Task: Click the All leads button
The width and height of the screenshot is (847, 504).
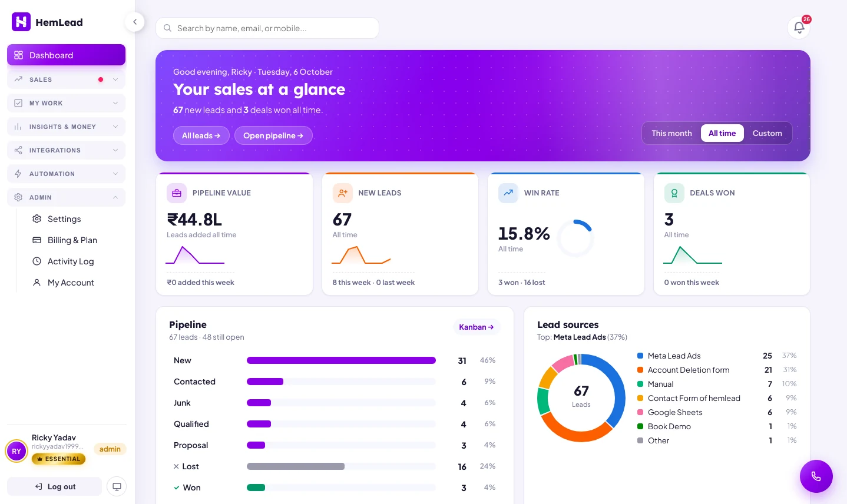Action: [201, 135]
